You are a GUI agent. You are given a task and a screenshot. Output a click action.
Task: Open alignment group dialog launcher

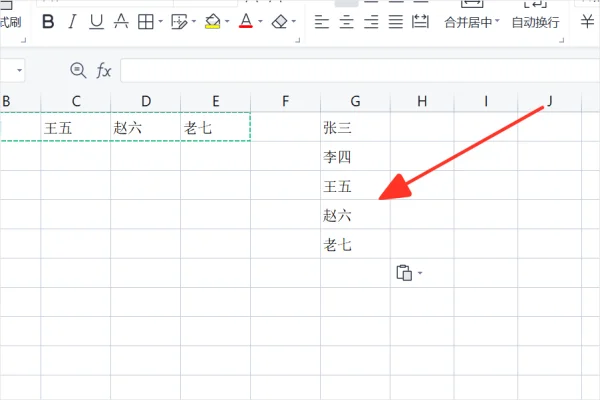pyautogui.click(x=562, y=40)
